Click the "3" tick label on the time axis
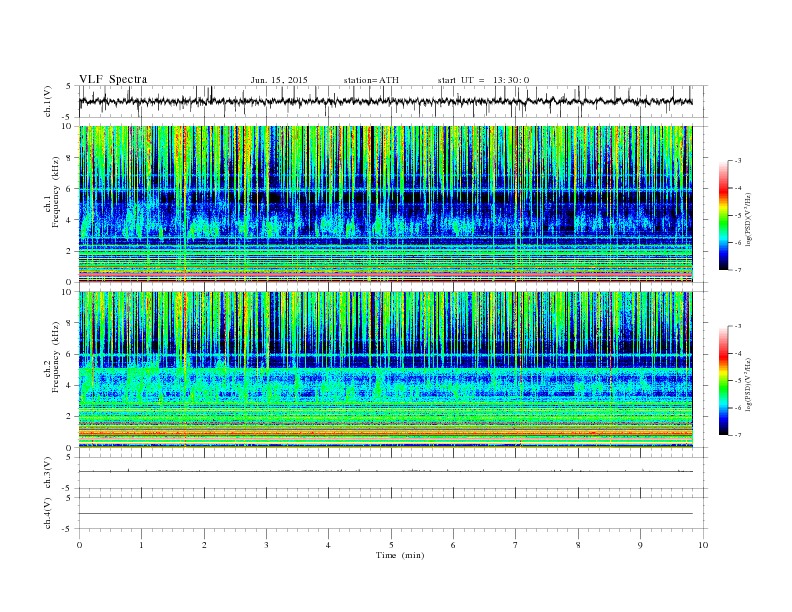Screen dimensions: 792x612 point(266,545)
